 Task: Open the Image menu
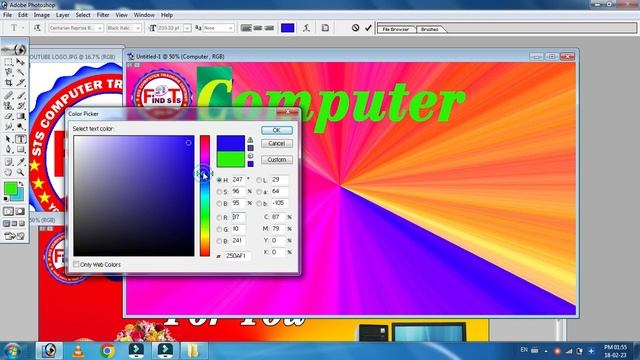(x=42, y=15)
